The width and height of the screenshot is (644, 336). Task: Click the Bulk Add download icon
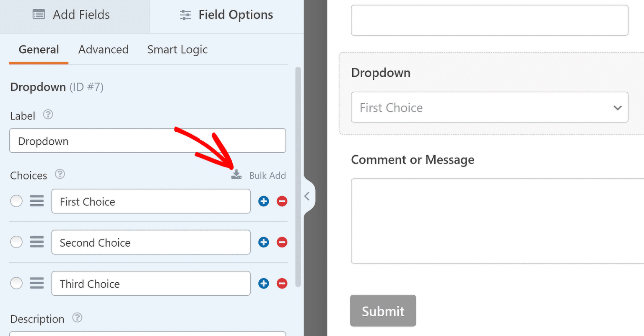click(x=236, y=175)
